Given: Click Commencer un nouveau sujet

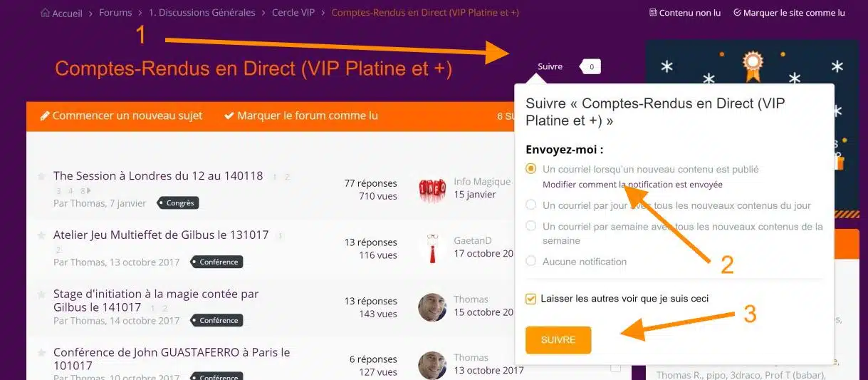Looking at the screenshot, I should click(122, 115).
